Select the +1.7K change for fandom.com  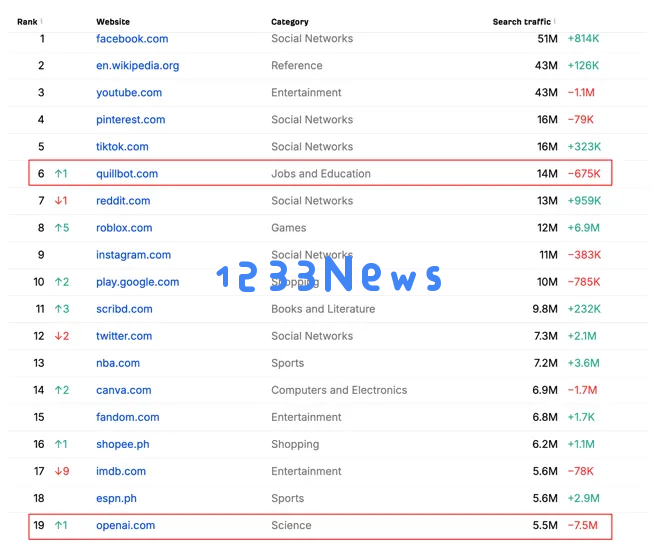(x=581, y=417)
